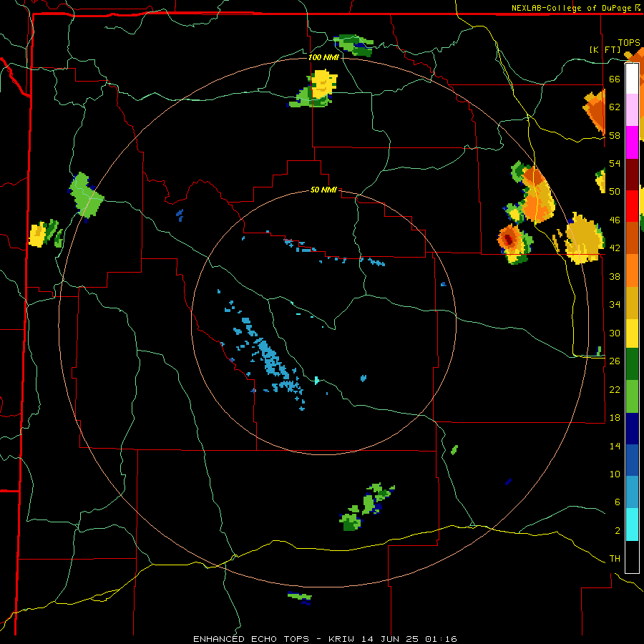Viewport: 644px width, 644px height.
Task: Click the 26 value on the legend
Action: [x=615, y=361]
